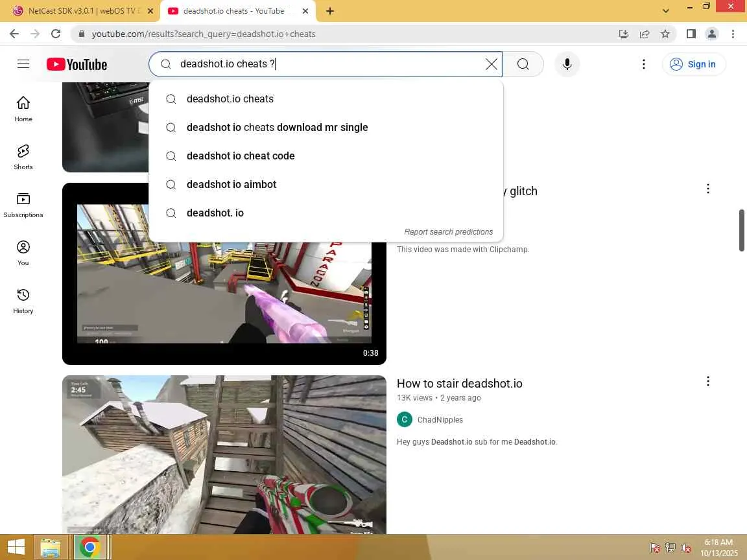Viewport: 747px width, 560px height.
Task: Bookmark this page with the star icon
Action: [x=665, y=34]
